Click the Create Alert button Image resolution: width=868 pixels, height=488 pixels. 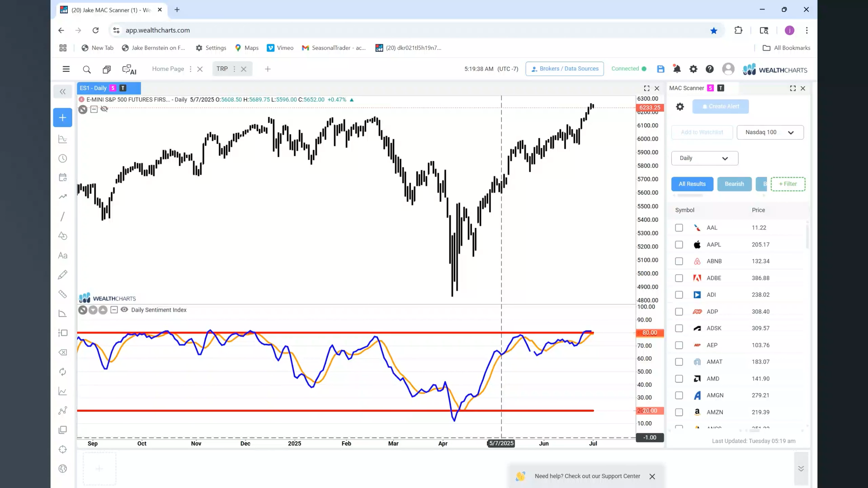coord(721,107)
